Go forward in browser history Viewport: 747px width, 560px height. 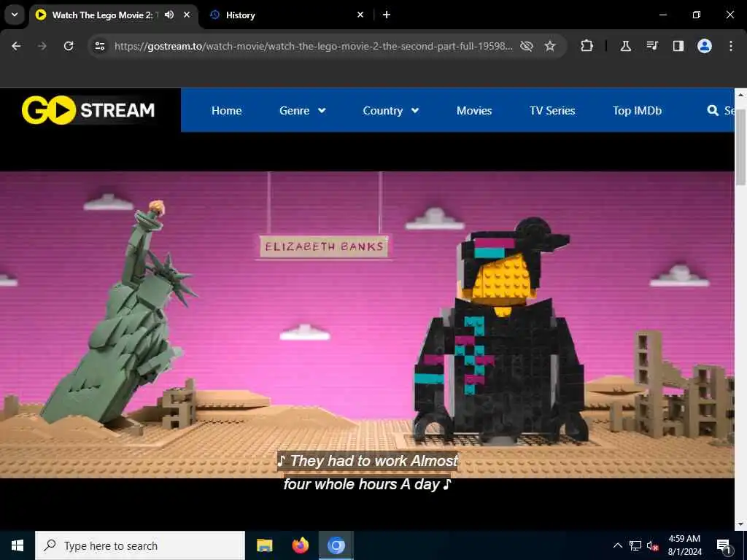point(42,46)
